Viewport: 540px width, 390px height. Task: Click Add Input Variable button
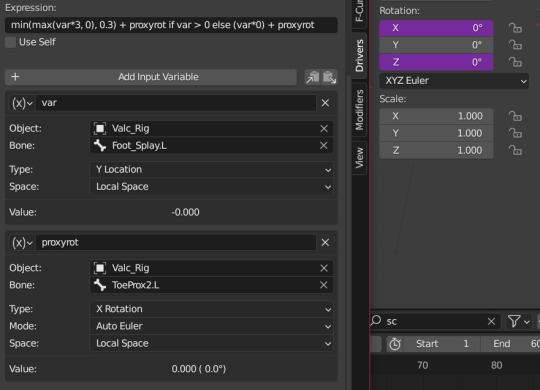pyautogui.click(x=151, y=77)
